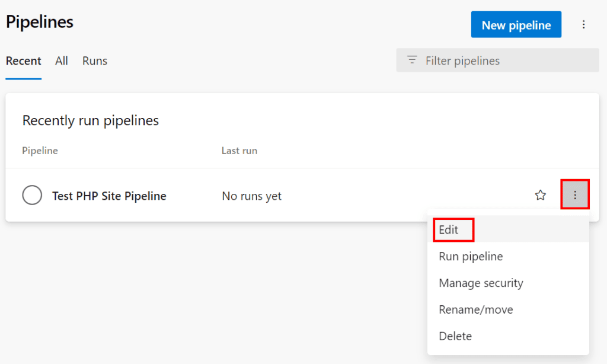Switch to the All tab
This screenshot has height=364, width=607.
[x=61, y=60]
